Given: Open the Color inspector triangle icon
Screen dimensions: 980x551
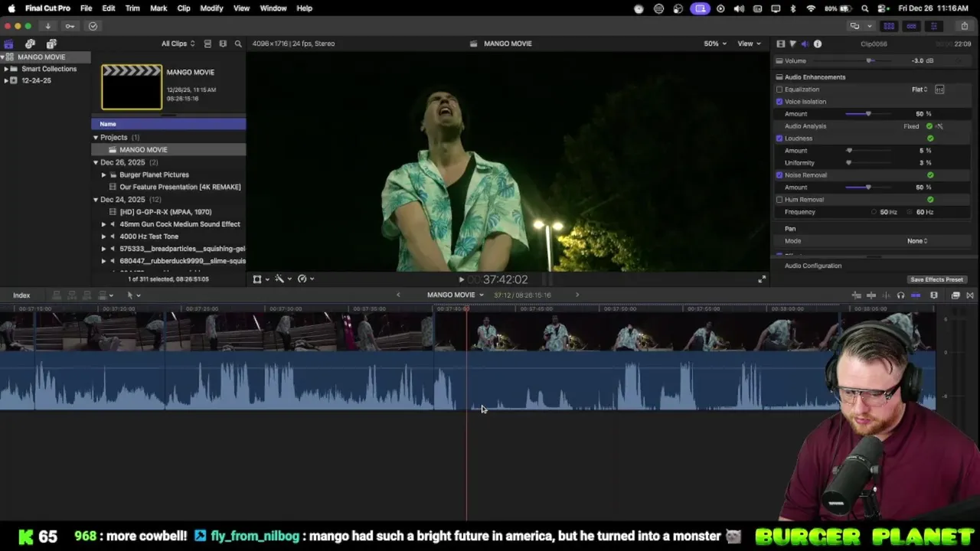Looking at the screenshot, I should 792,44.
